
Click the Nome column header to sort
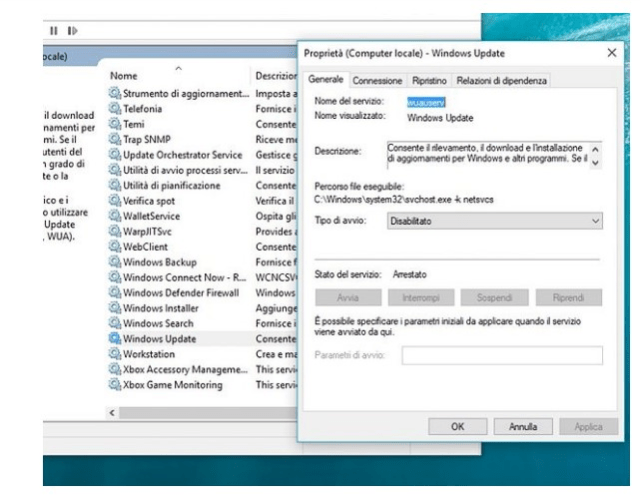pos(125,76)
